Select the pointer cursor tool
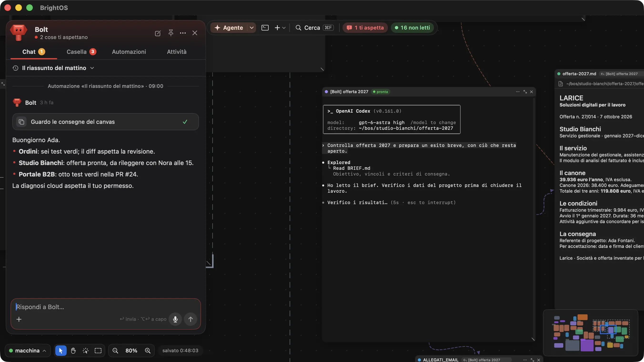This screenshot has width=644, height=362. (x=61, y=351)
